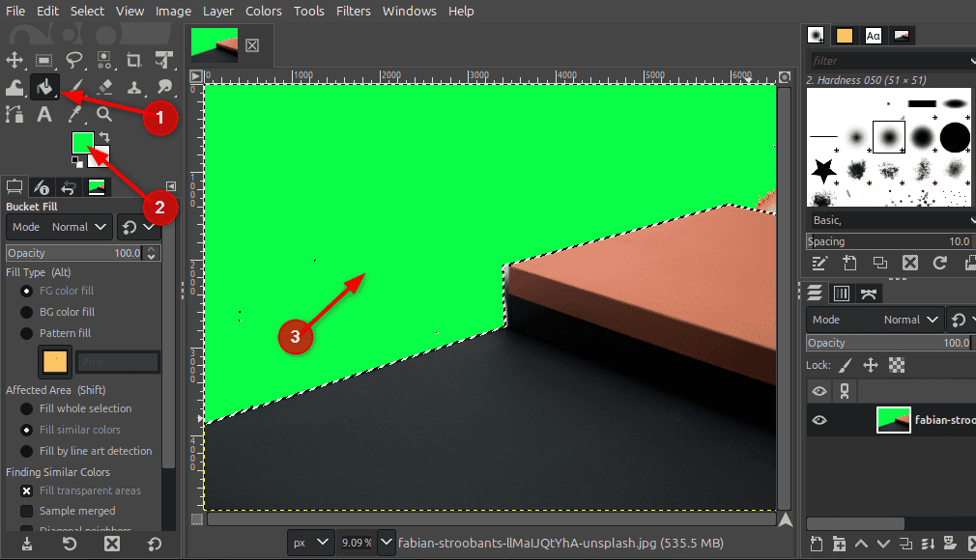Select the Move tool
Viewport: 976px width, 560px height.
point(14,60)
